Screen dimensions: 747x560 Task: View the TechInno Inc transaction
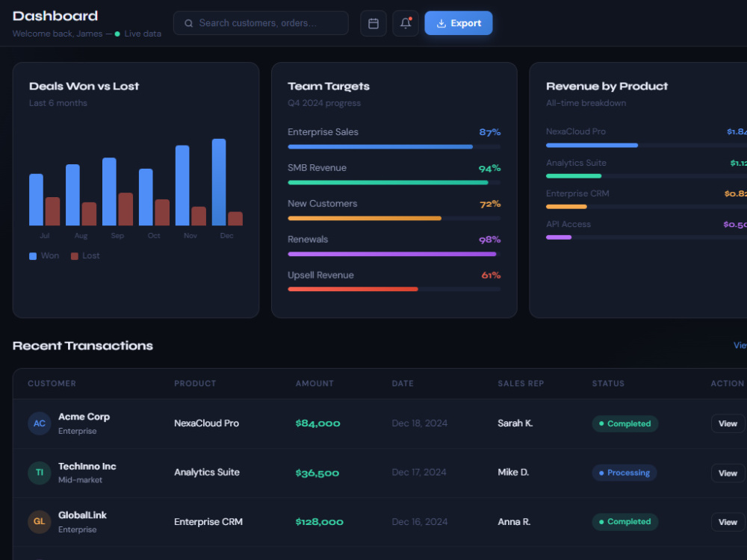[728, 473]
